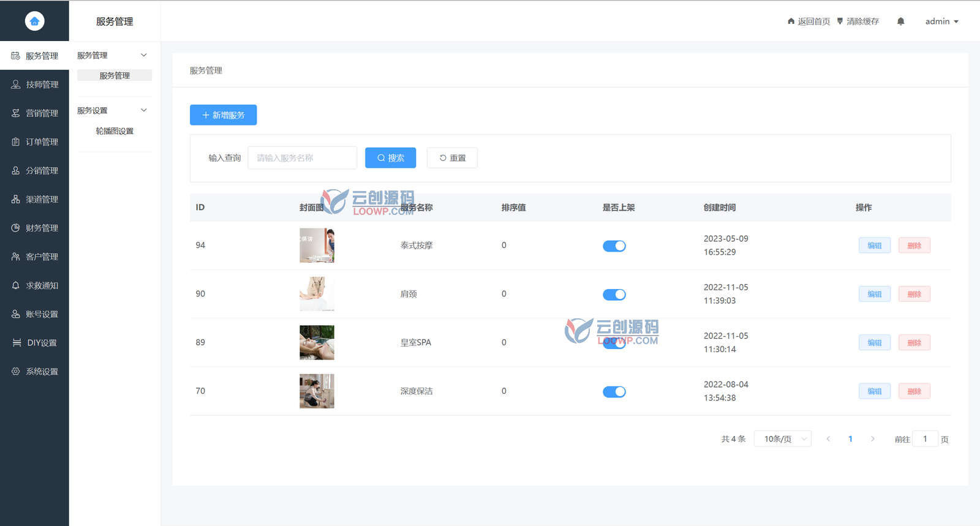Viewport: 980px width, 526px height.
Task: Open 营销管理 in the sidebar
Action: coord(34,113)
